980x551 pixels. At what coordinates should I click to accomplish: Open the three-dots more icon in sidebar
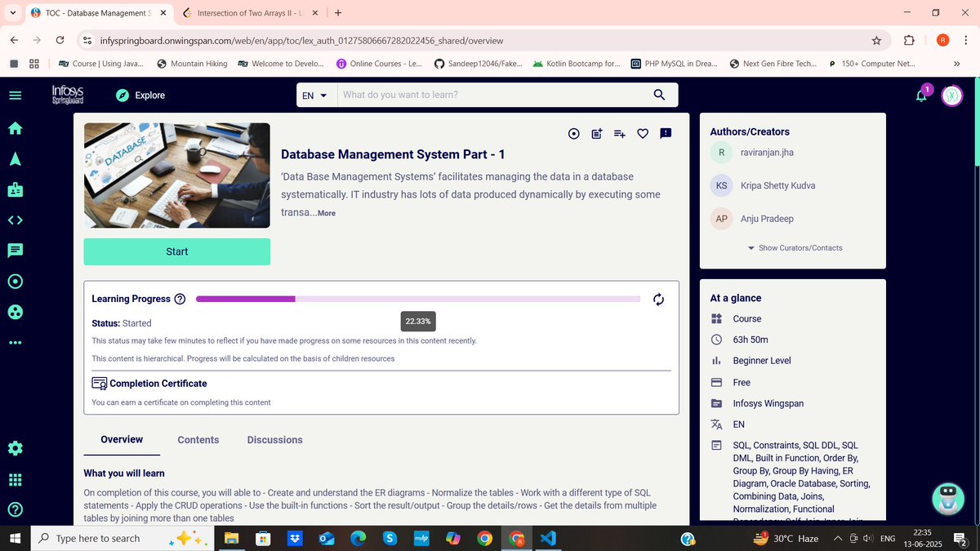(15, 342)
